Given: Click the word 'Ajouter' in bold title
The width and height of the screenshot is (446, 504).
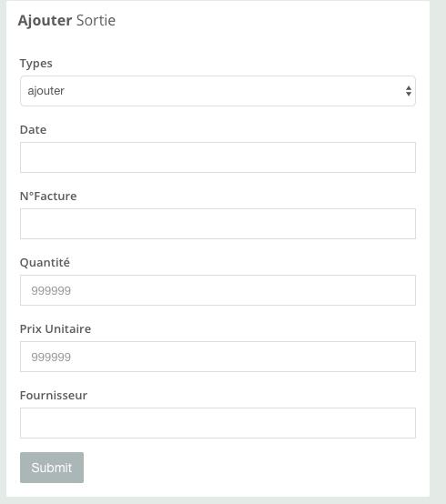Looking at the screenshot, I should point(45,21).
